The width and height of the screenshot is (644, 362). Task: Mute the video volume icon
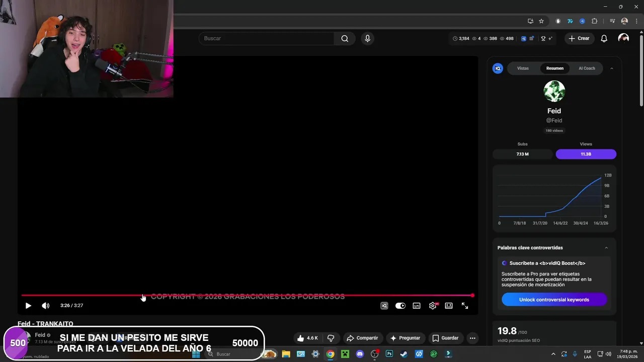pos(45,306)
